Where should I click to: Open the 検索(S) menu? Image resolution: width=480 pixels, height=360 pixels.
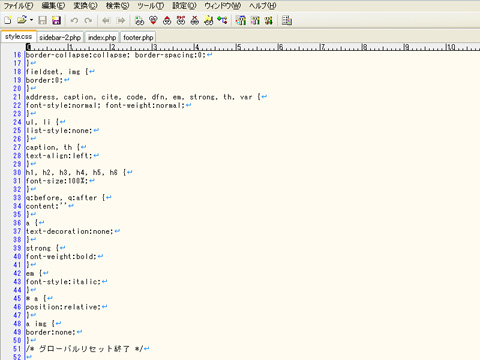(117, 6)
